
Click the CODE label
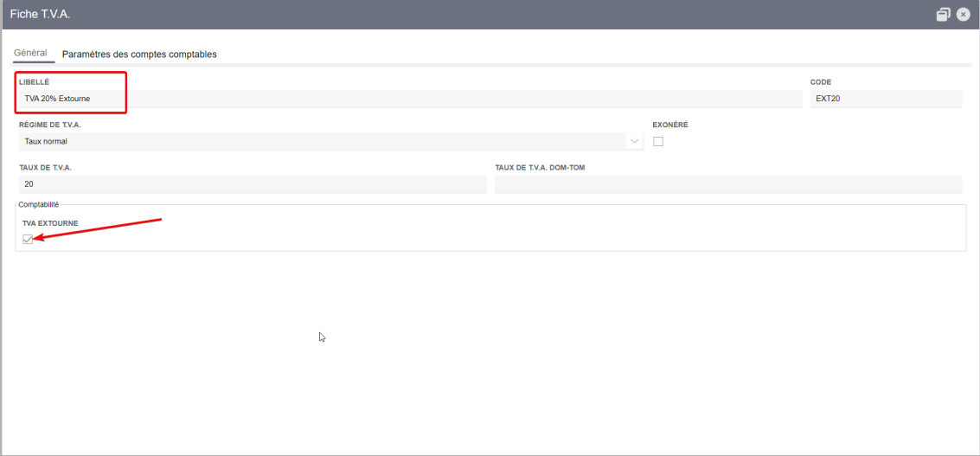[x=821, y=82]
